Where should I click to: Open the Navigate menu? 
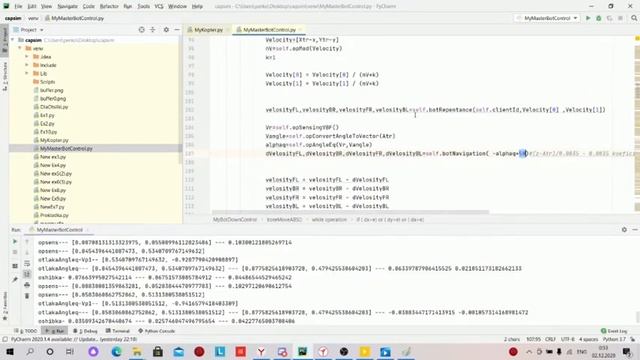[x=68, y=7]
